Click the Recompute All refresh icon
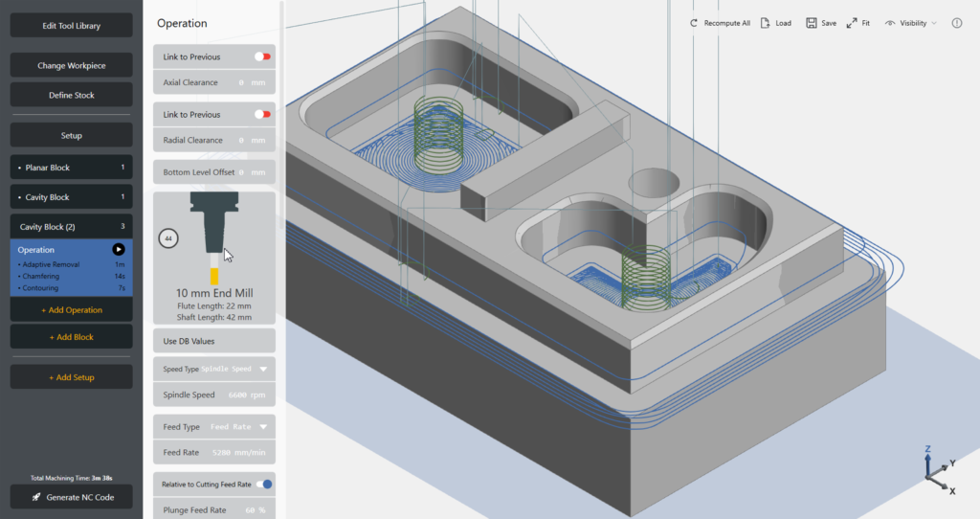Screen dimensions: 980x519 (694, 23)
